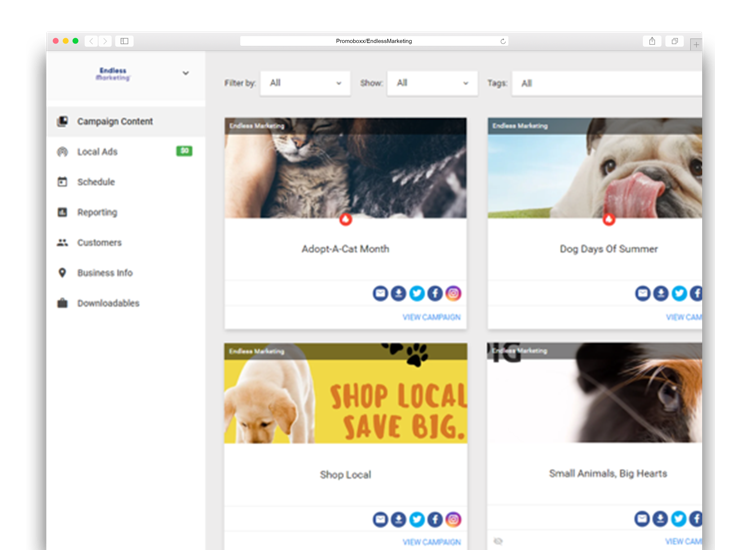This screenshot has height=550, width=740.
Task: Click the Campaign Content sidebar icon
Action: [x=62, y=121]
